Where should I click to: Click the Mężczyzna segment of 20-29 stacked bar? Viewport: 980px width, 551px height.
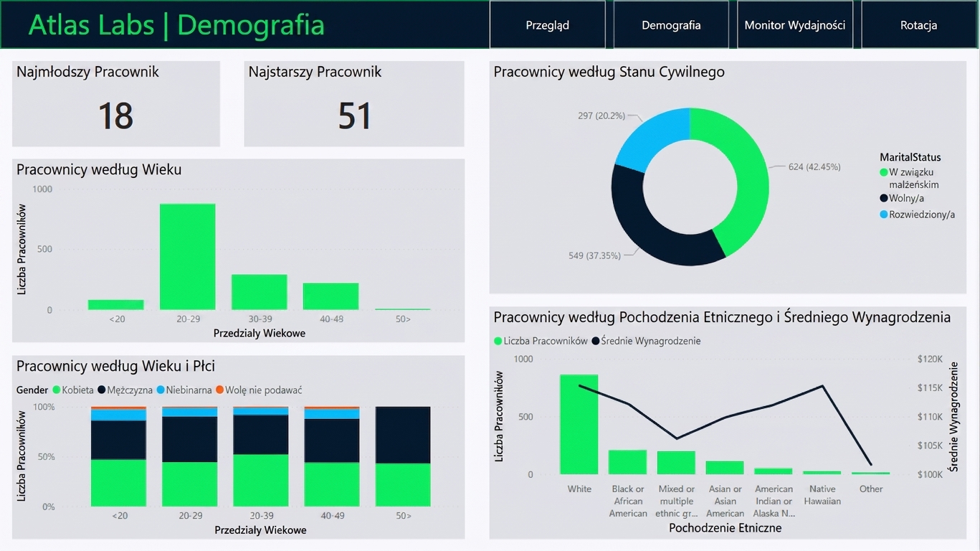tap(189, 439)
